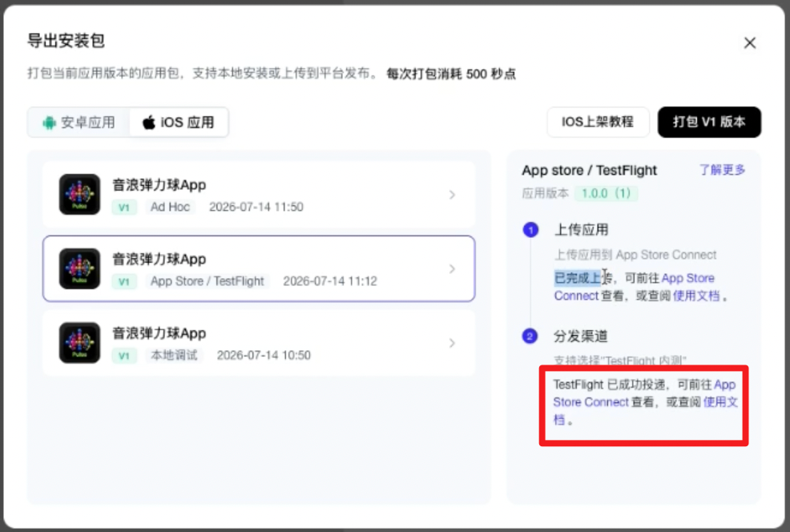790x532 pixels.
Task: Click the TestFlight build's app icon
Action: pos(79,268)
